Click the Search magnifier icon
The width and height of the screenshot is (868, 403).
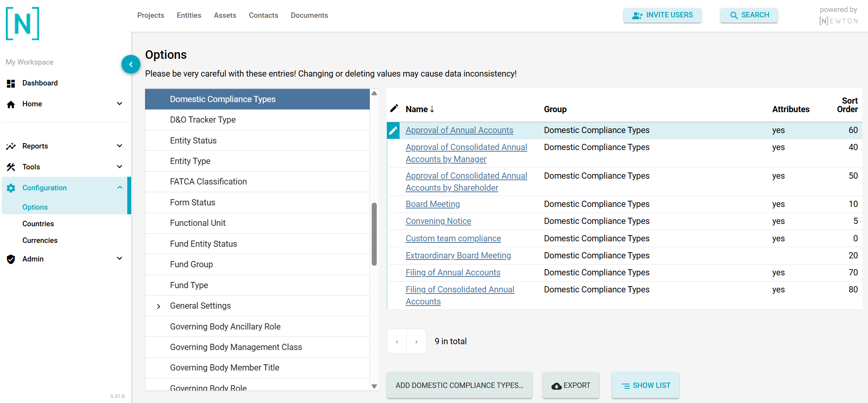pos(734,15)
